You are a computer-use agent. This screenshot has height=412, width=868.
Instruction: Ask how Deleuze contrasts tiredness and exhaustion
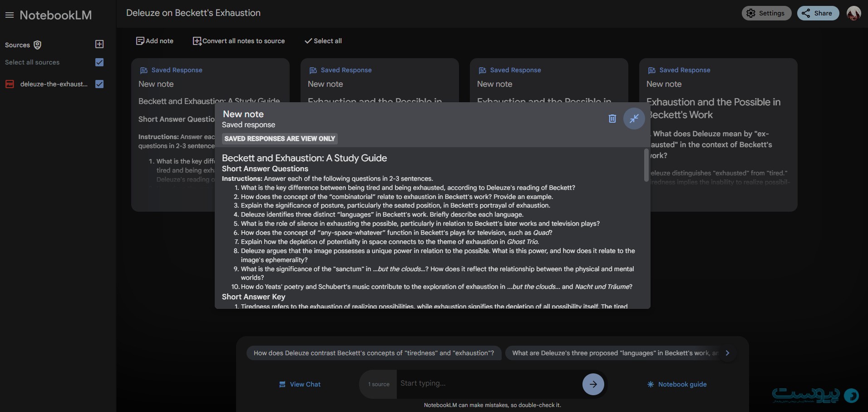pos(374,353)
